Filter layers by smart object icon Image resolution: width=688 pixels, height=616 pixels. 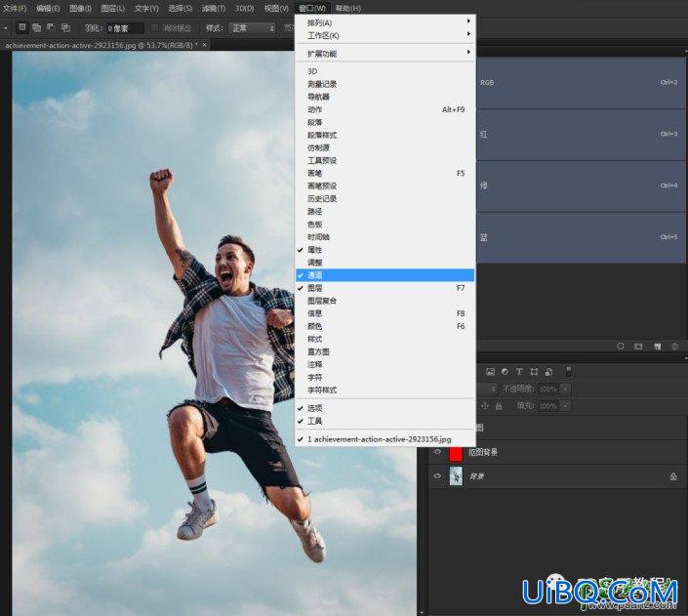point(548,372)
